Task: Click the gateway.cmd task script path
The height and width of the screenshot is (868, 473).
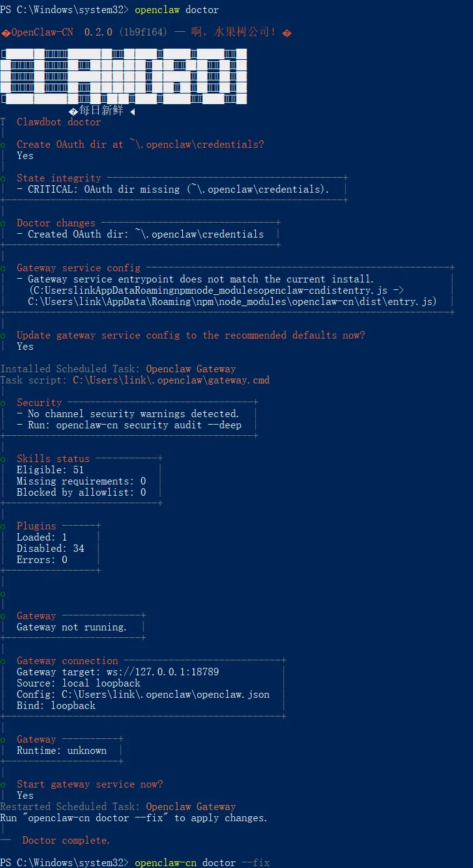Action: click(x=171, y=380)
